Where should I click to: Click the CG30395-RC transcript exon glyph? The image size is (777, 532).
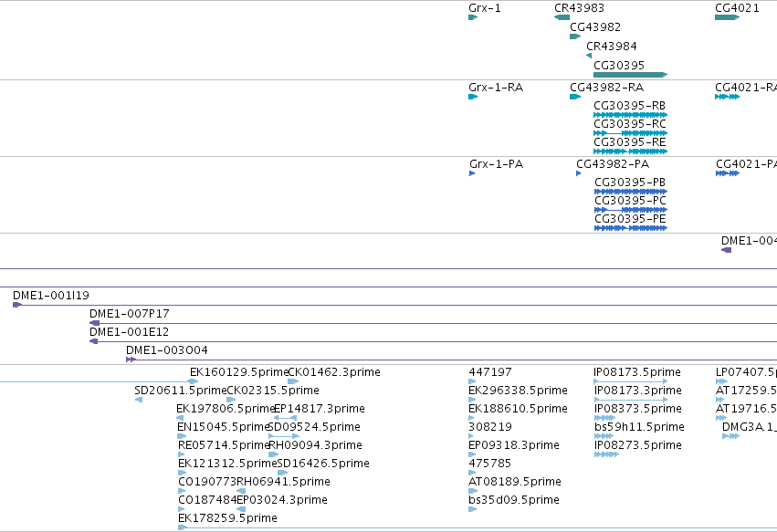pyautogui.click(x=630, y=133)
